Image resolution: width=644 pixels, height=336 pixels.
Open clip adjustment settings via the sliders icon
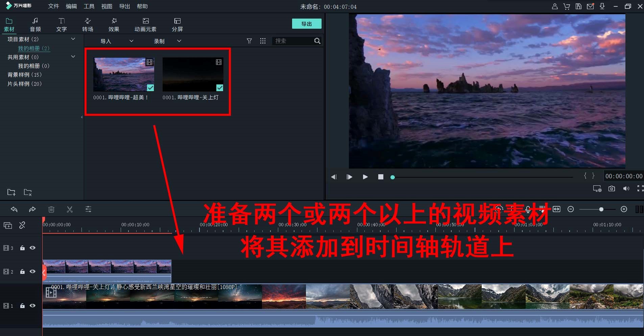(x=88, y=209)
